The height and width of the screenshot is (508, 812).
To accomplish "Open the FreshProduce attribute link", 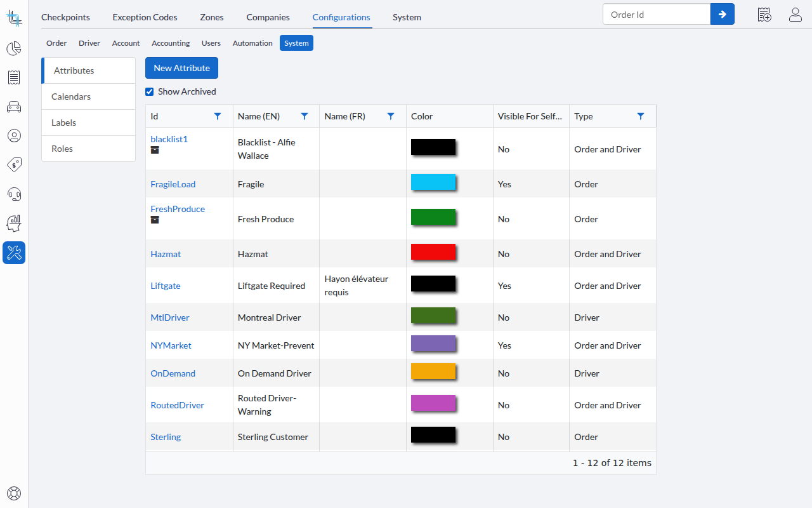I will [x=178, y=209].
